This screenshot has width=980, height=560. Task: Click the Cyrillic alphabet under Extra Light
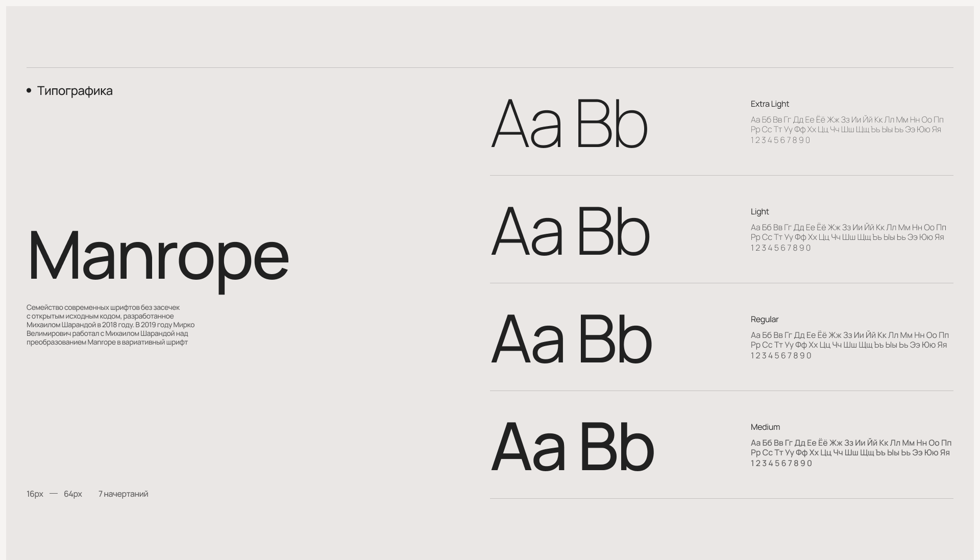tap(847, 125)
